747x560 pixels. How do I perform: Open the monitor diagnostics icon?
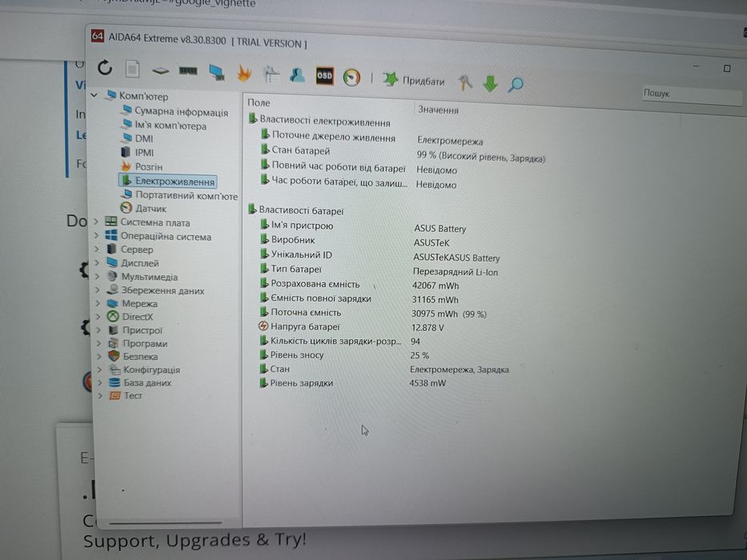tap(217, 72)
